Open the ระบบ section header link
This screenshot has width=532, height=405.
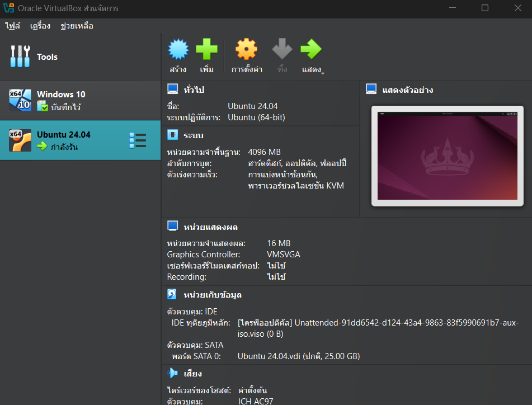194,136
